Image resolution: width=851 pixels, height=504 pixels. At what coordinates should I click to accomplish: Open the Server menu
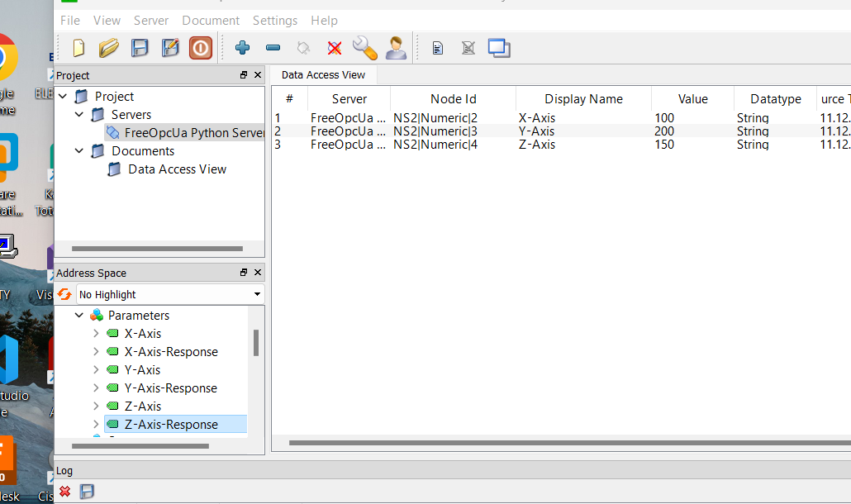[x=150, y=20]
